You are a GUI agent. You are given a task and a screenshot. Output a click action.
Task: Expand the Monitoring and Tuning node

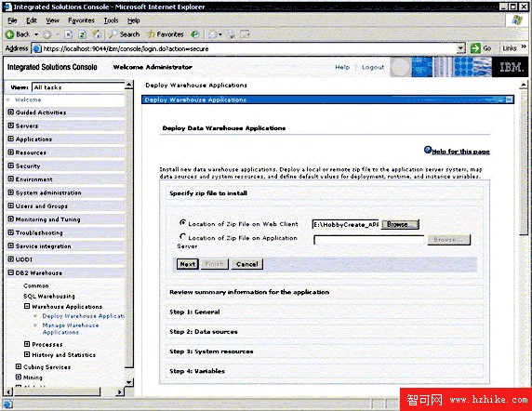[x=11, y=219]
